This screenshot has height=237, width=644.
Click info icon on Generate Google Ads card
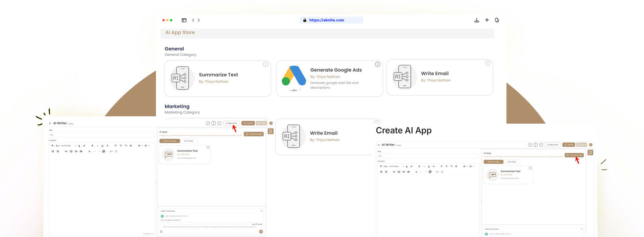tap(377, 64)
